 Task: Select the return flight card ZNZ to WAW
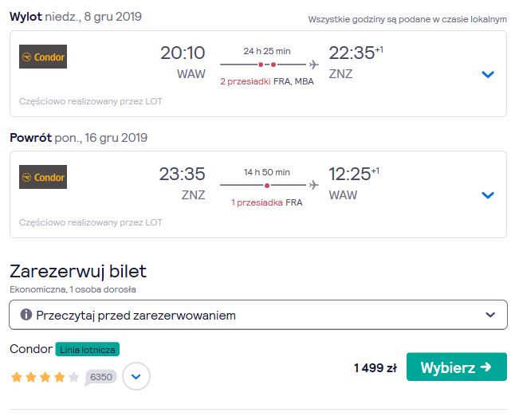point(258,194)
